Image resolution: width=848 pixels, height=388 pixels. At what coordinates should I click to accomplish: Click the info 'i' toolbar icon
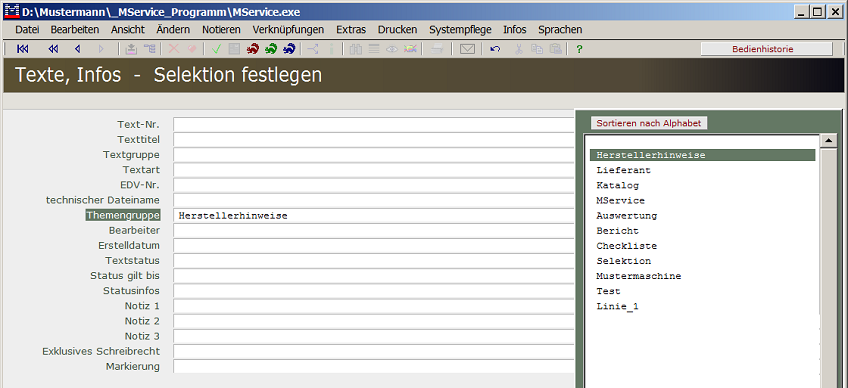coord(331,49)
